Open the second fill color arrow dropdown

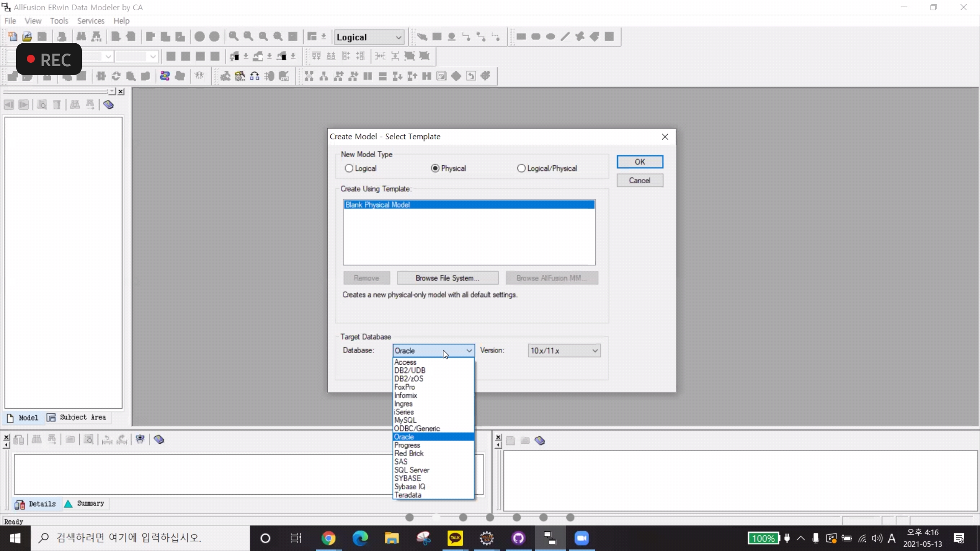[269, 57]
